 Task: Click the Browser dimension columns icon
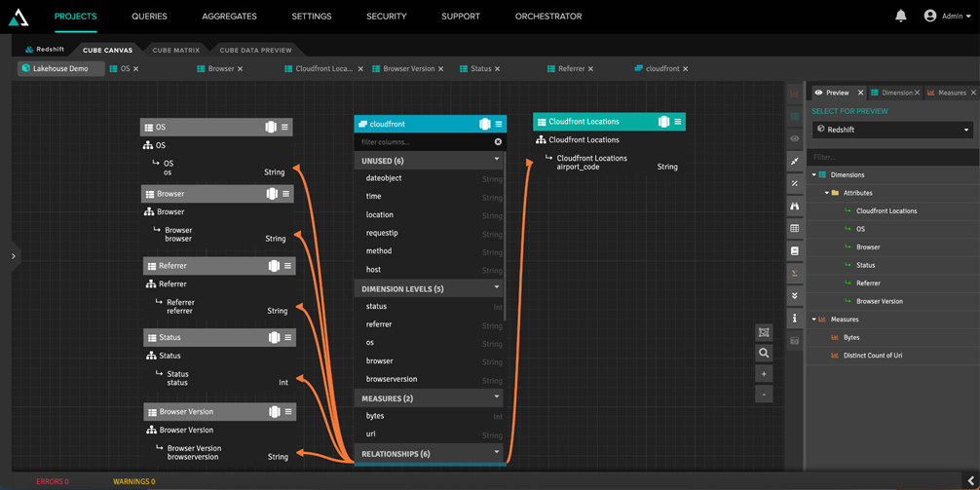click(272, 194)
